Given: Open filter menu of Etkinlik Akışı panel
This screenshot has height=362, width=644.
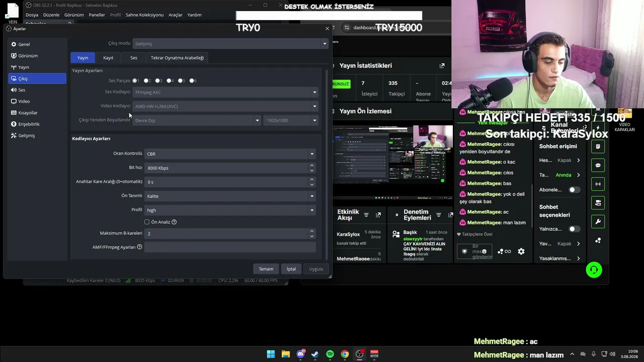Looking at the screenshot, I should 366,215.
